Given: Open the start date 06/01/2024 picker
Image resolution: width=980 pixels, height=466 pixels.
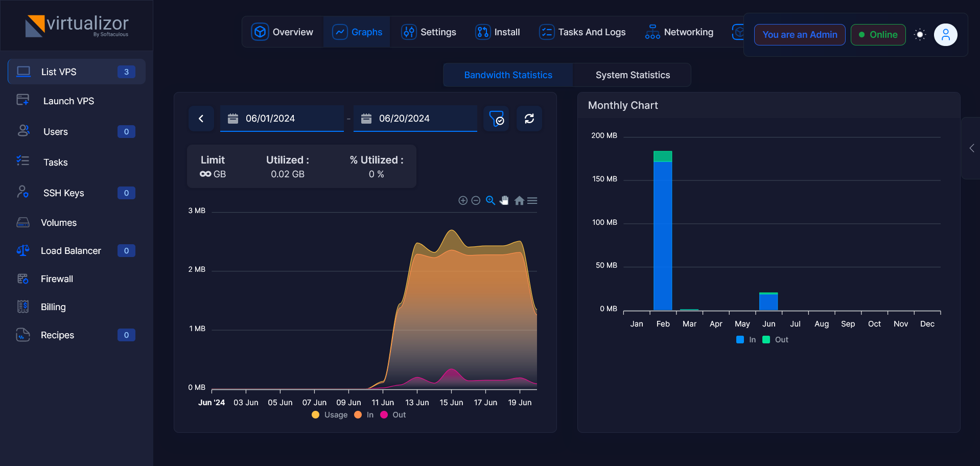Looking at the screenshot, I should [282, 119].
